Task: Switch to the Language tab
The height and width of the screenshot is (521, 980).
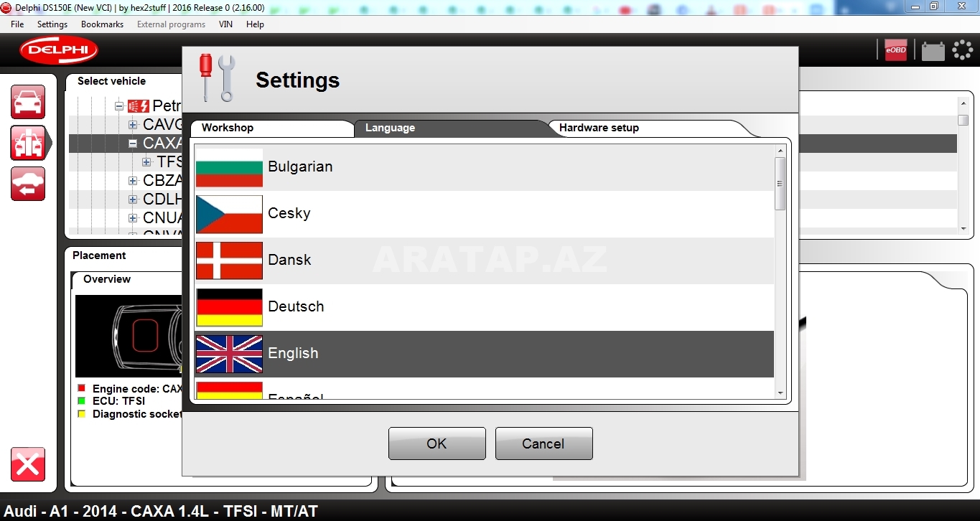Action: 452,128
